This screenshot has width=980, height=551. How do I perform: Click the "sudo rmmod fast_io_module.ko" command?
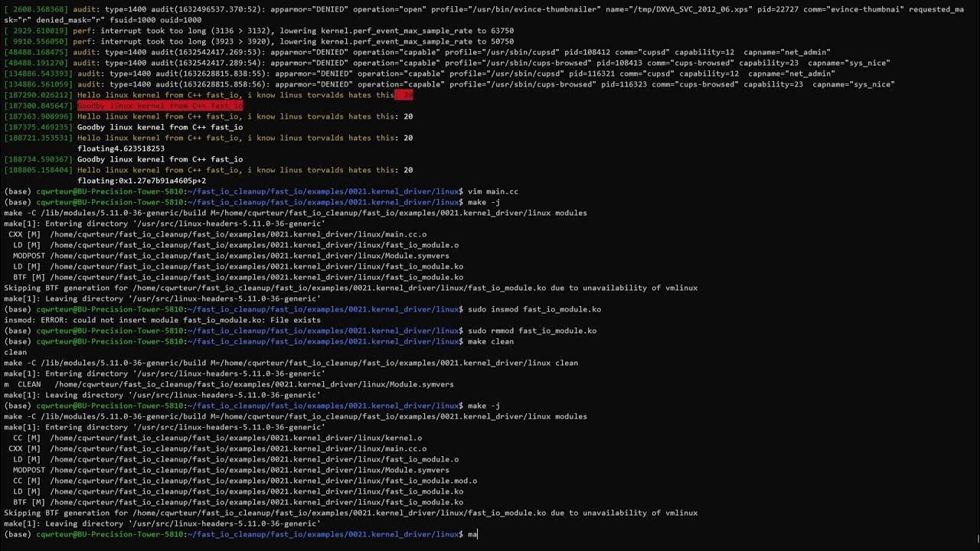point(531,331)
